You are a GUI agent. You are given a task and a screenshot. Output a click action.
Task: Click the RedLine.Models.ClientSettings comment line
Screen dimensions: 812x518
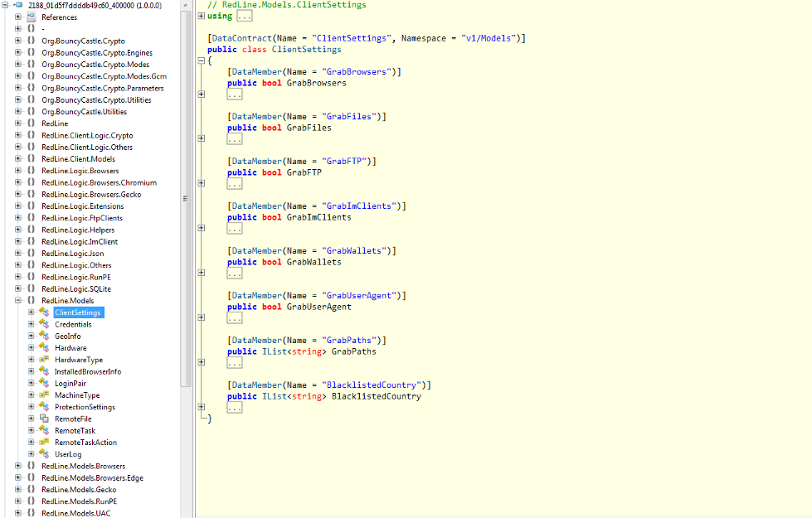tap(287, 5)
